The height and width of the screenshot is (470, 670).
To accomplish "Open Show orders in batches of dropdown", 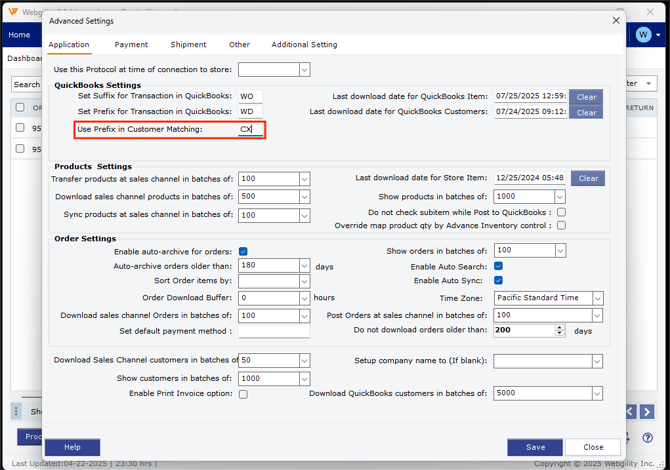I will pos(560,251).
